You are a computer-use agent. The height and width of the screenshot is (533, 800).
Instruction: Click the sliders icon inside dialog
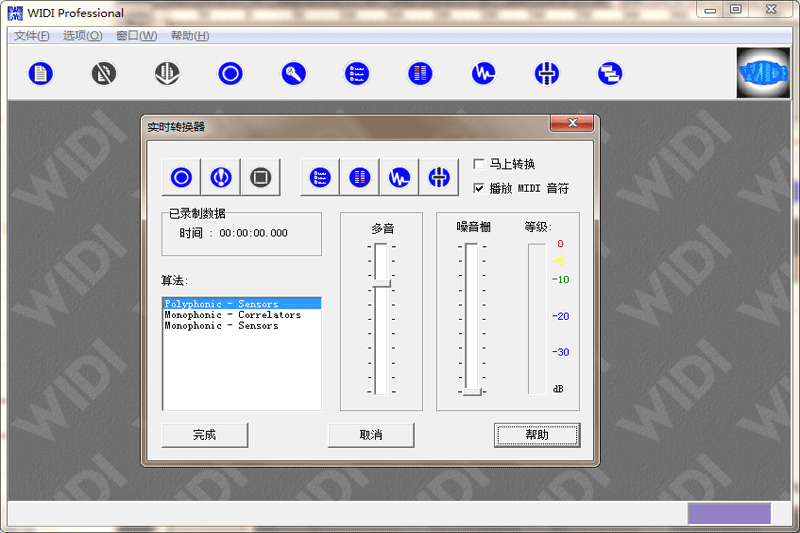(x=439, y=177)
